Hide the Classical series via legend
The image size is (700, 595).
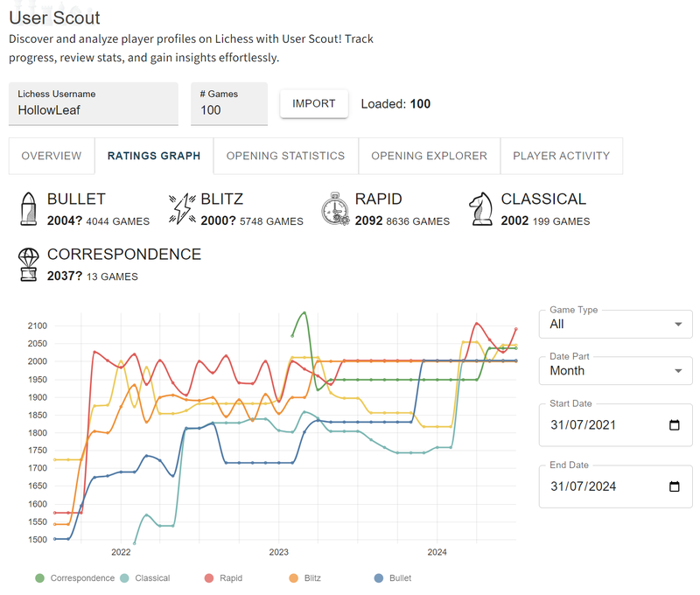tap(146, 578)
